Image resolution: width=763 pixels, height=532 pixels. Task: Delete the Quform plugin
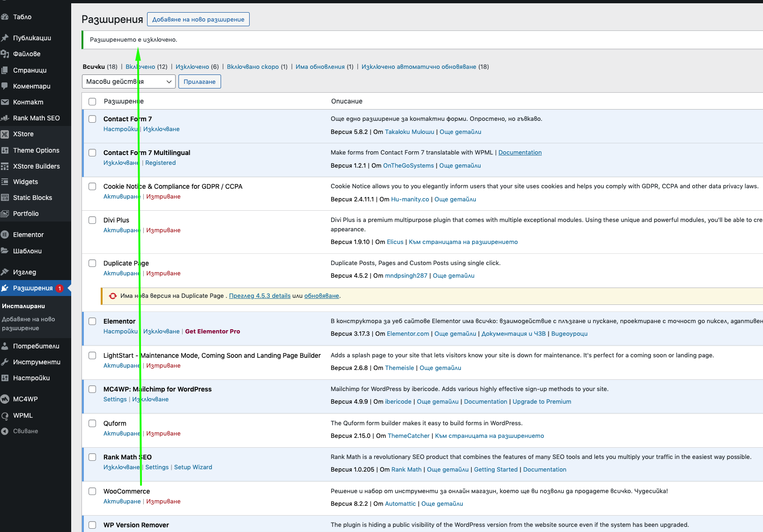pyautogui.click(x=163, y=434)
